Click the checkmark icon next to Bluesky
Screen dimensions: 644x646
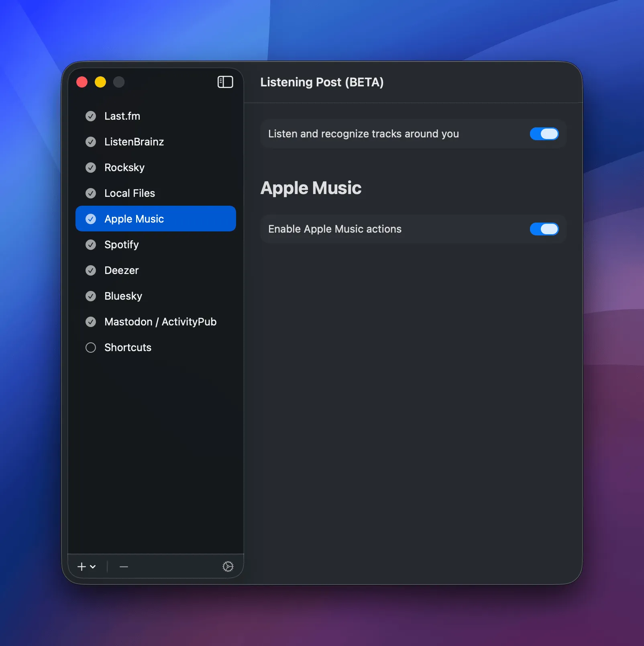point(91,296)
